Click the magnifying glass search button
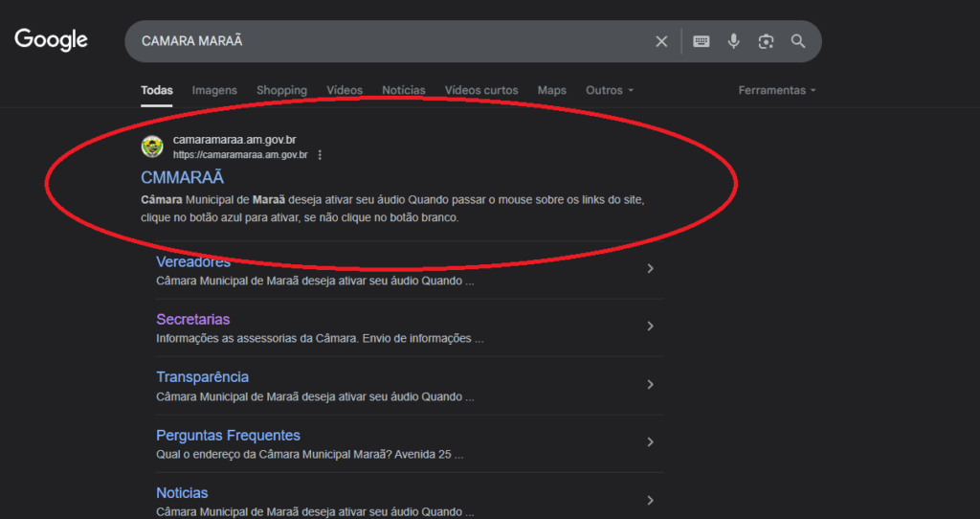 click(x=798, y=41)
